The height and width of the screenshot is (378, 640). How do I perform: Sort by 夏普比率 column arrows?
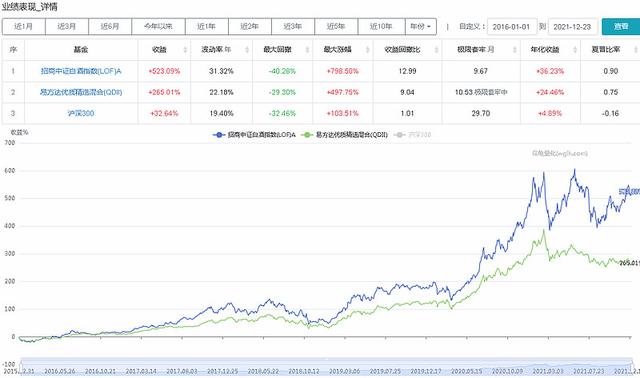(x=636, y=50)
